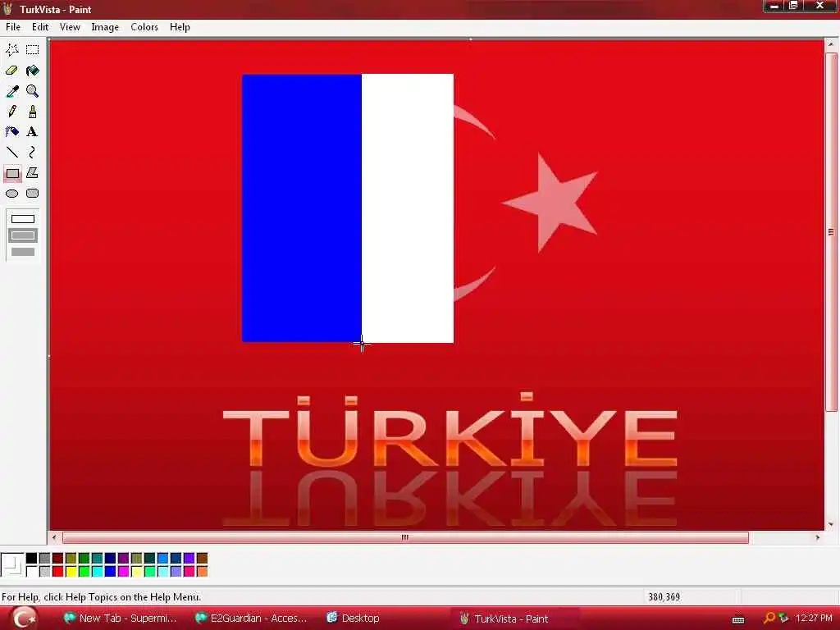This screenshot has width=840, height=630.
Task: Choose the straight Line tool
Action: (x=12, y=152)
